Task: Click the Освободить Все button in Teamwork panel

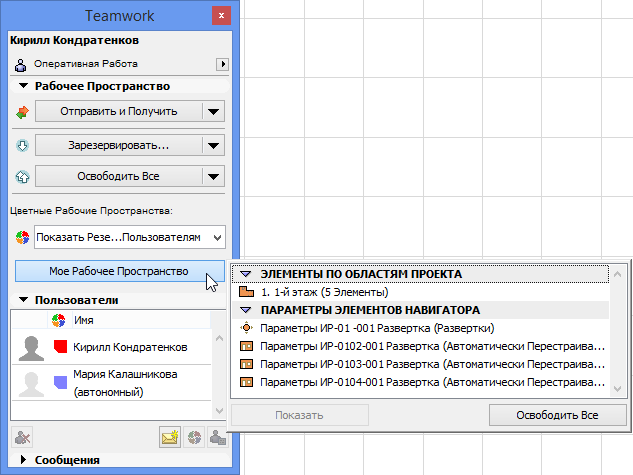Action: pyautogui.click(x=119, y=176)
